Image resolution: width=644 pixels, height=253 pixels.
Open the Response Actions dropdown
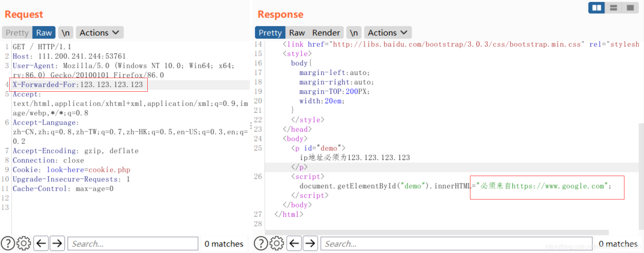pos(388,33)
